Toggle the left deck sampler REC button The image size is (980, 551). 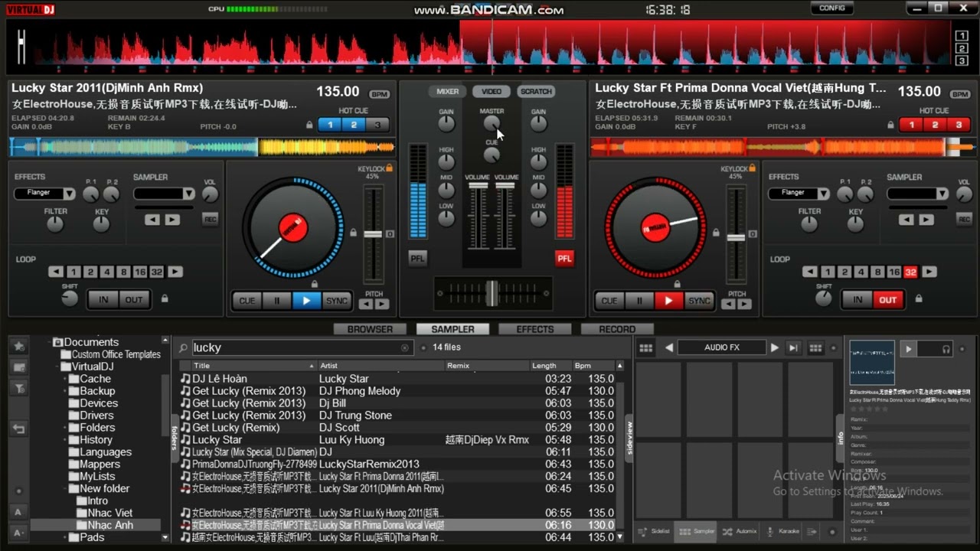pyautogui.click(x=210, y=220)
